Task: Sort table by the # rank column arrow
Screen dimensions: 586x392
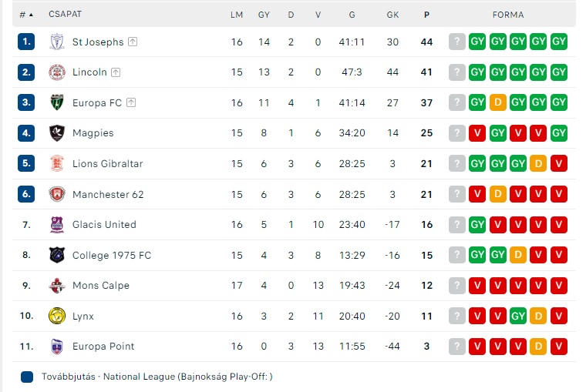Action: click(x=31, y=15)
